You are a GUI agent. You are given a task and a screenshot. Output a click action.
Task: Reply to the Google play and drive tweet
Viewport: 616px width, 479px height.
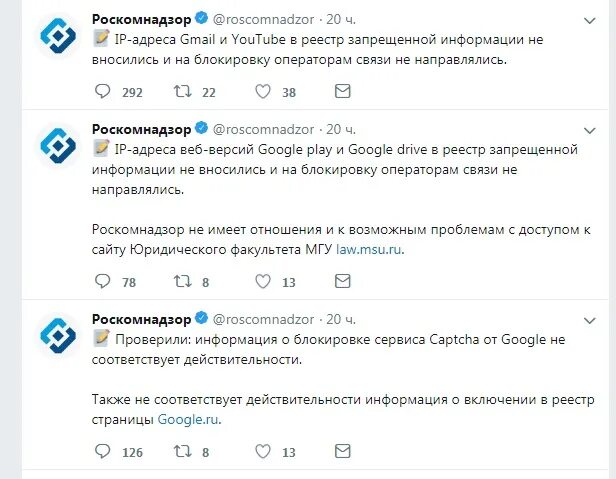[x=103, y=281]
